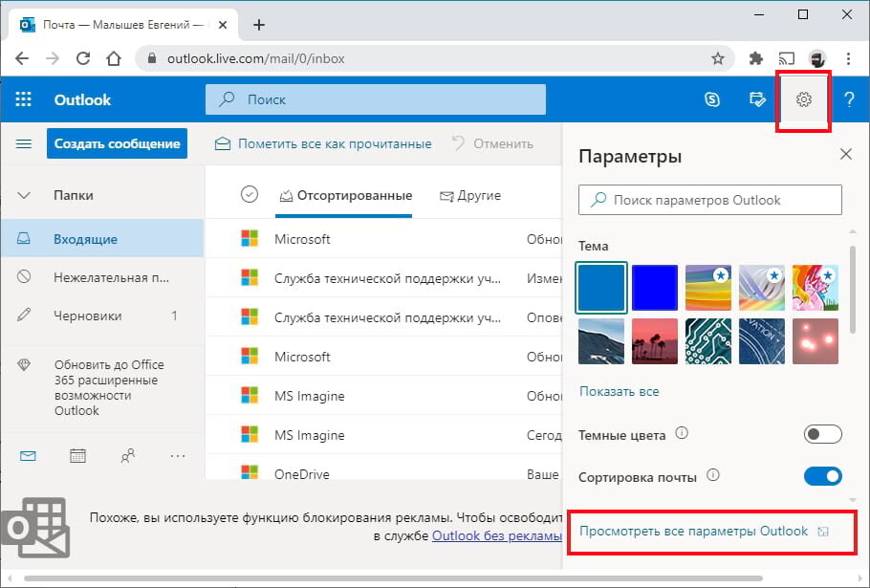Open Skype icon in Outlook header
870x588 pixels.
(712, 99)
